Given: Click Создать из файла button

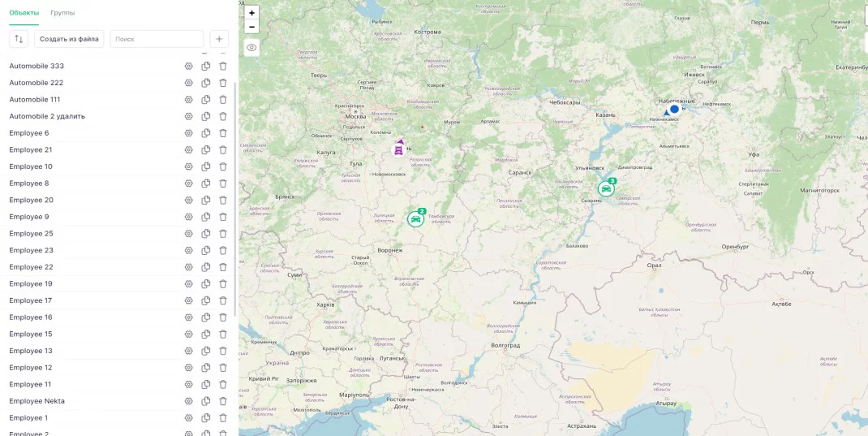Looking at the screenshot, I should (x=69, y=39).
